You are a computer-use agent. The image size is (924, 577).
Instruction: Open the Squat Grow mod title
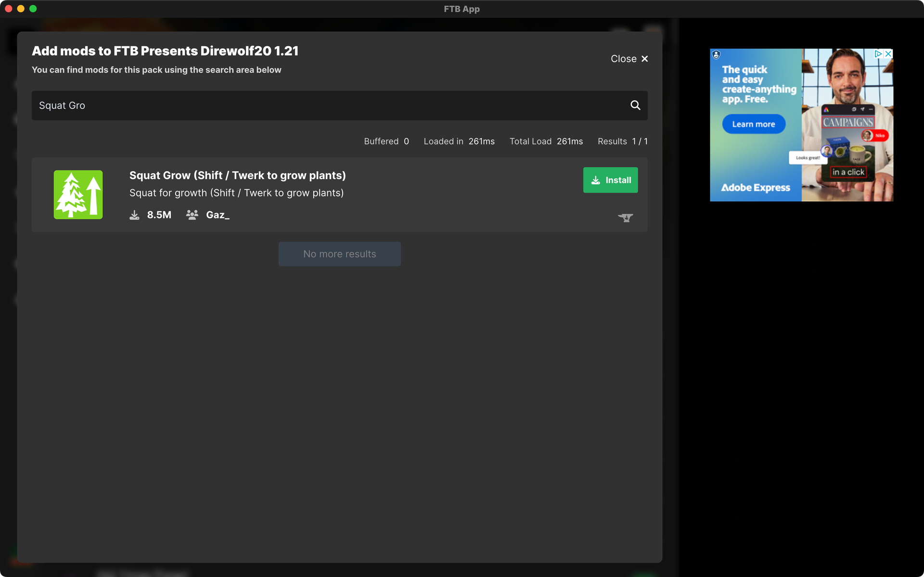tap(237, 175)
